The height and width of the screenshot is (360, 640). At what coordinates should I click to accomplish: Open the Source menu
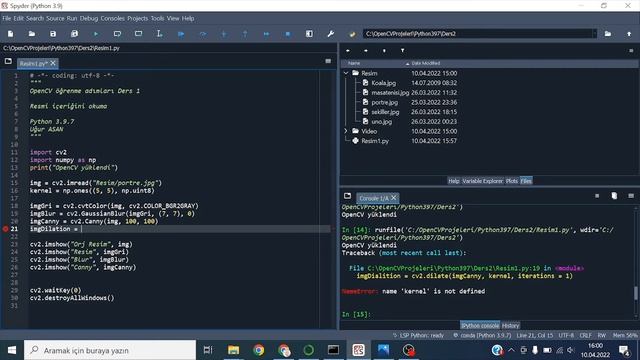pos(55,18)
